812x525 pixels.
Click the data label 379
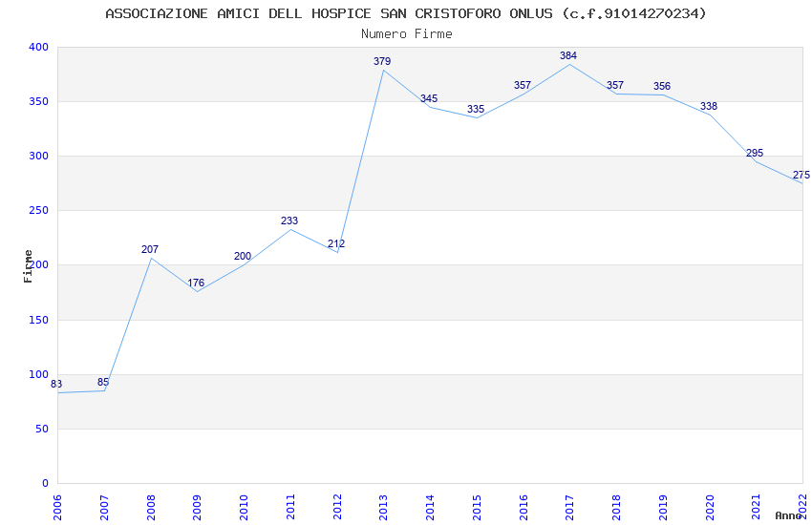[382, 61]
